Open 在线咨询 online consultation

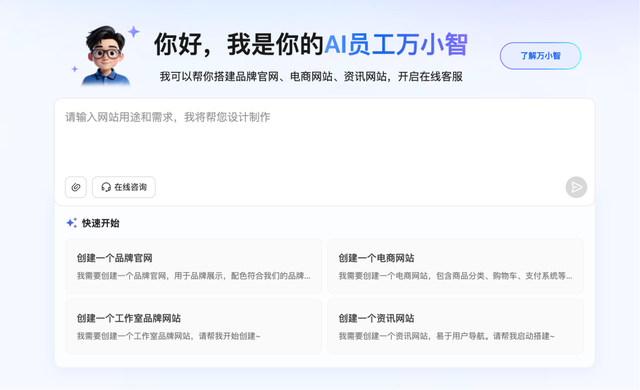(124, 187)
